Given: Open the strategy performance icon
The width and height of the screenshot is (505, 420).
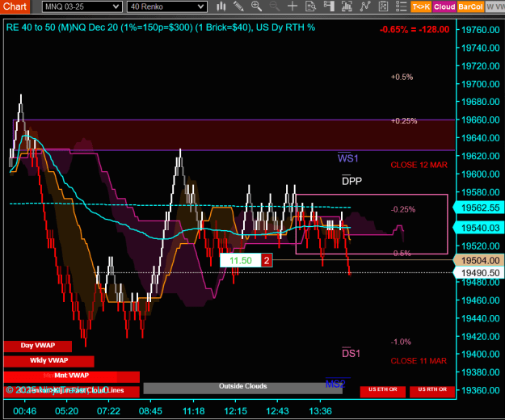Looking at the screenshot, I should tap(383, 6).
